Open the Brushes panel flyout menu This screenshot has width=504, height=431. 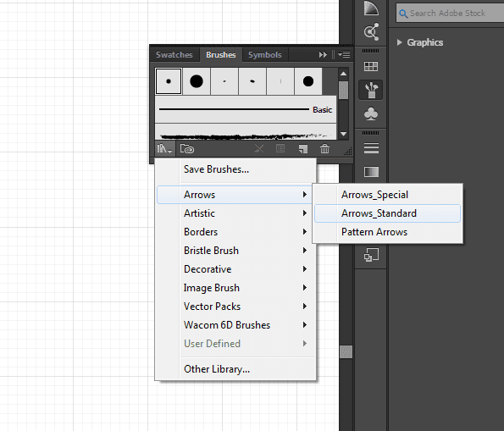click(x=344, y=55)
